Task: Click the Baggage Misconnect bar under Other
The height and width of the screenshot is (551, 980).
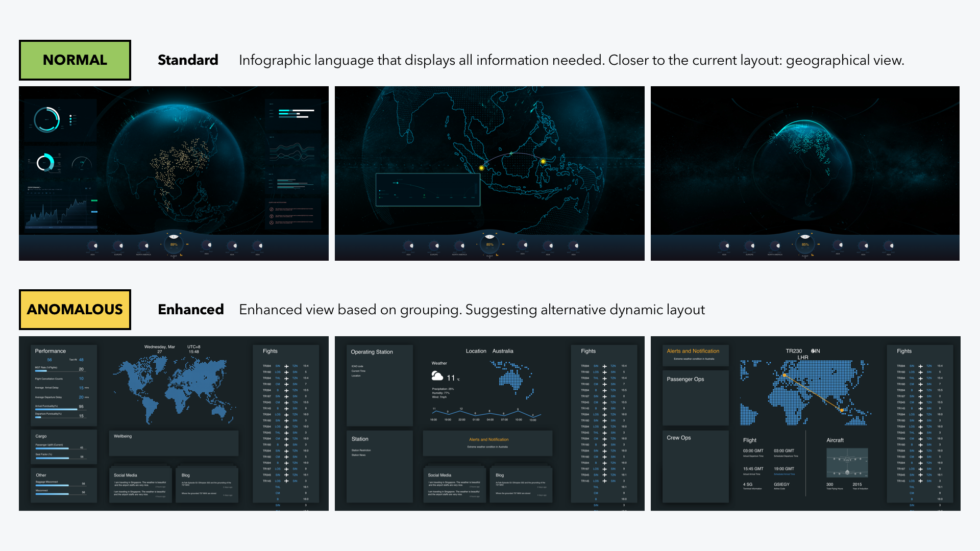Action: coord(52,485)
